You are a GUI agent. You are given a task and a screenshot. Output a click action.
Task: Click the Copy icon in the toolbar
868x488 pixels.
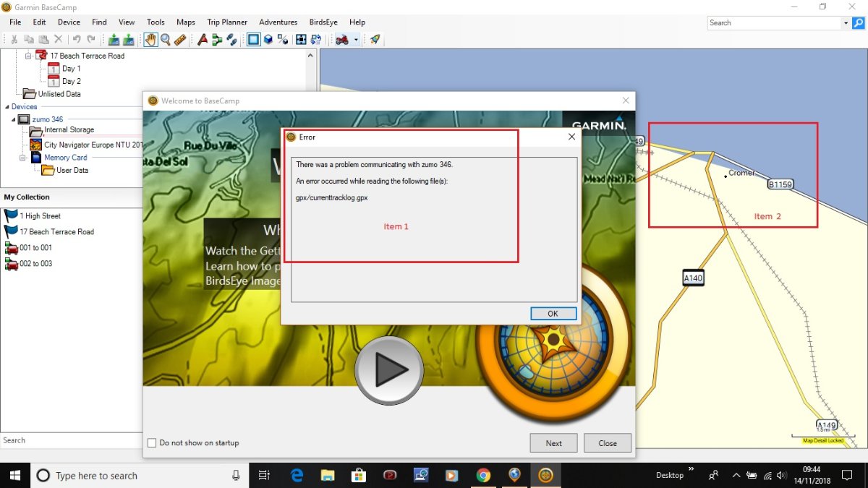29,40
